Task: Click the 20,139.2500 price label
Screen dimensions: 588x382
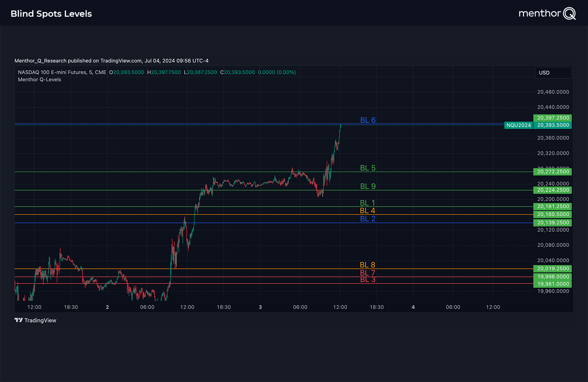Action: 553,223
